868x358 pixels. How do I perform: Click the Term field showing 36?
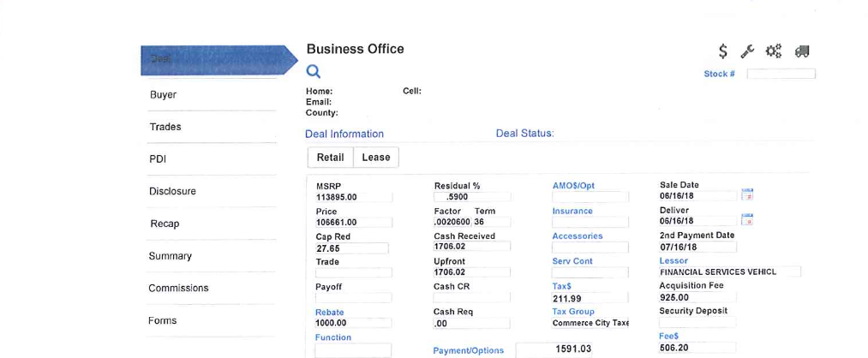492,222
